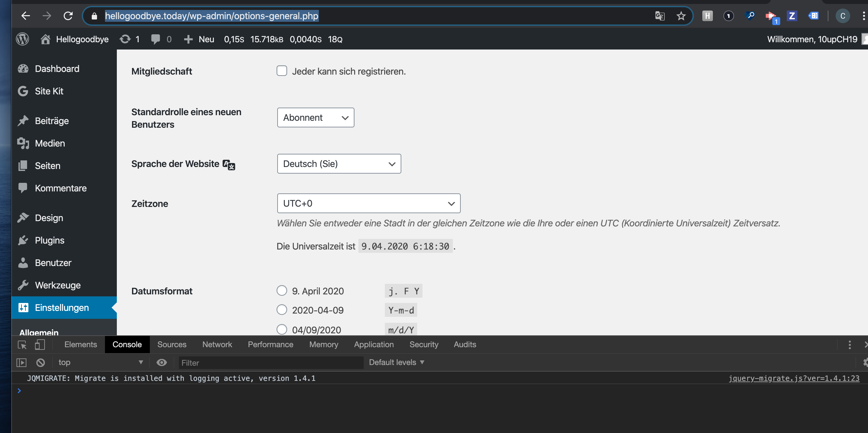Open the Neu add-new menu
This screenshot has width=868, height=433.
point(199,39)
